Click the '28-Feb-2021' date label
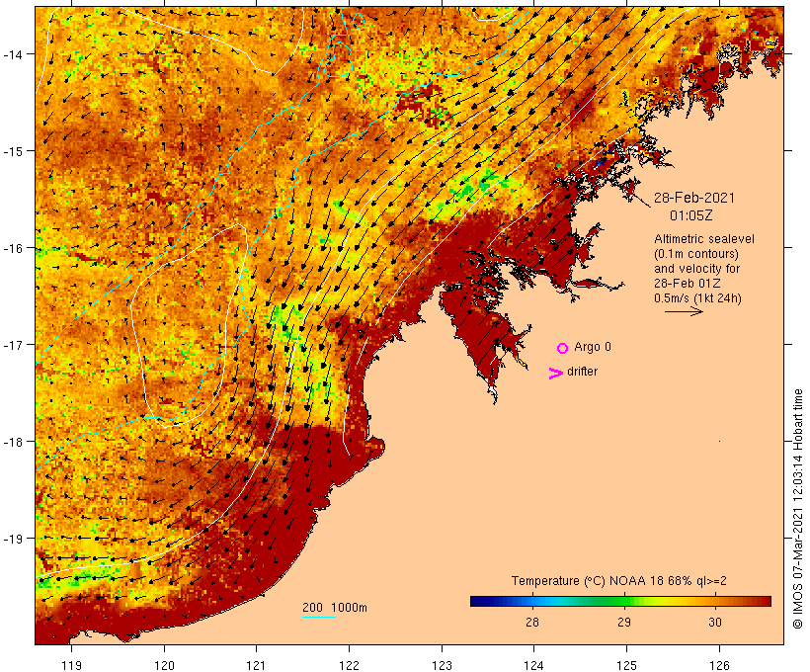Viewport: 810px width, 672px height. tap(693, 198)
